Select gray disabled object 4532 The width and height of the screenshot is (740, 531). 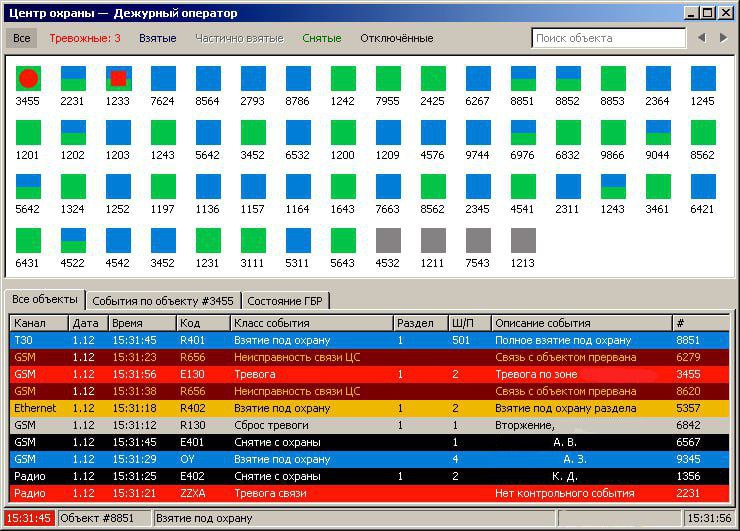[388, 240]
